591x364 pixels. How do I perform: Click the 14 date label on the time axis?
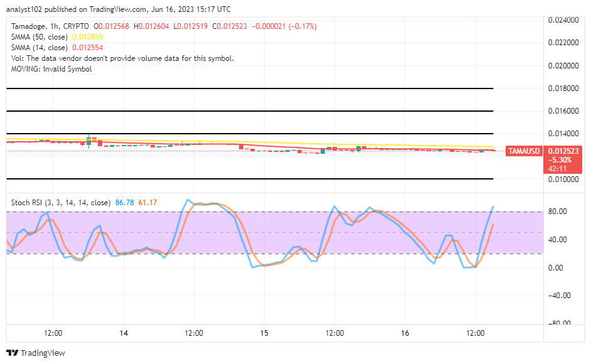[124, 333]
